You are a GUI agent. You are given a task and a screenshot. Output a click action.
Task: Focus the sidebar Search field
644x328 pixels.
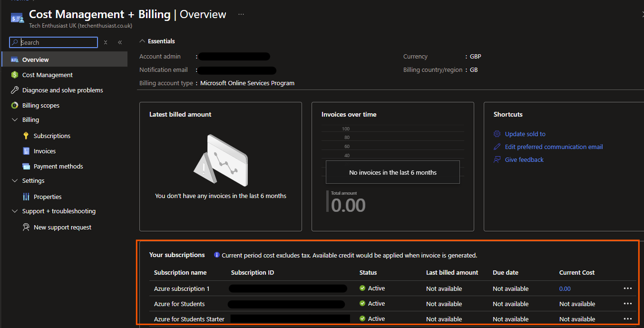coord(54,42)
